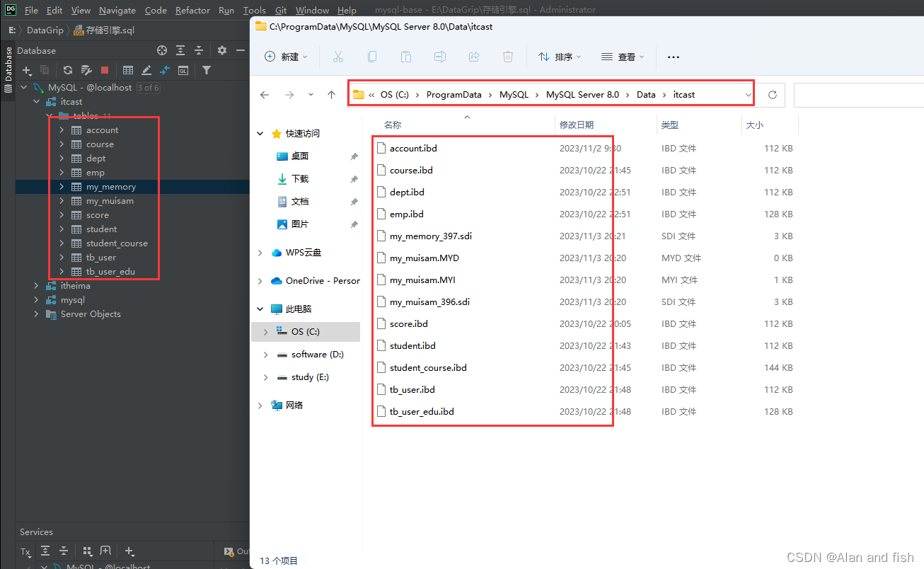Open the 查看 (View) dropdown in Explorer
The image size is (924, 569).
point(623,57)
